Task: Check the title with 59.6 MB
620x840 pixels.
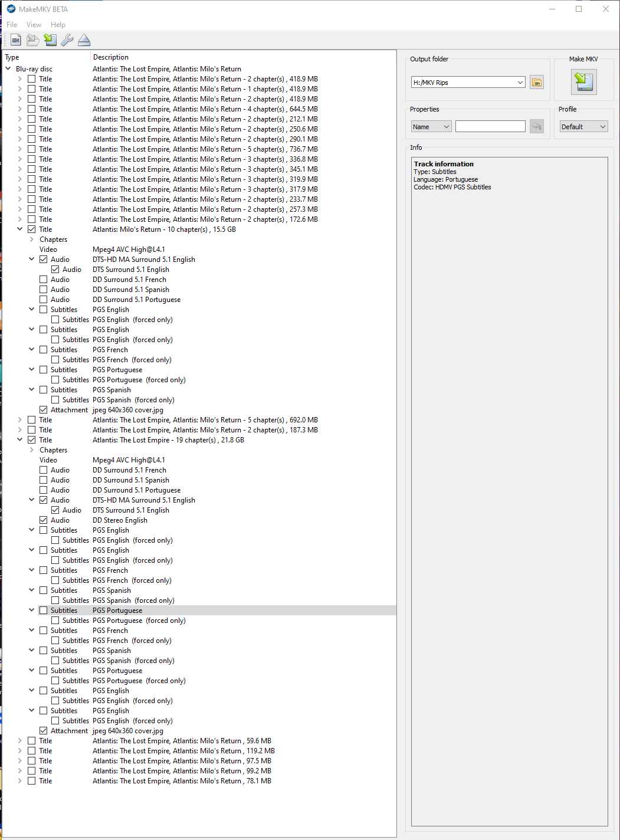Action: coord(32,741)
